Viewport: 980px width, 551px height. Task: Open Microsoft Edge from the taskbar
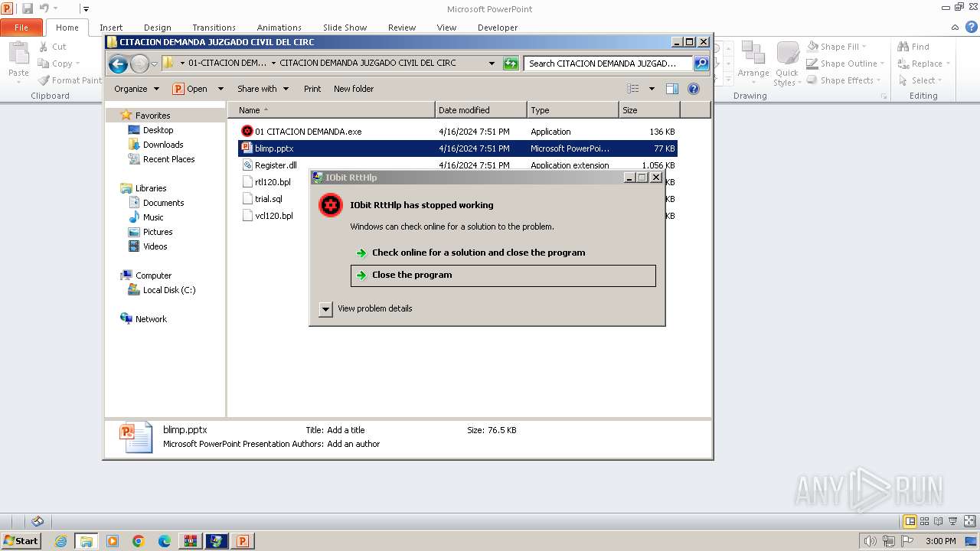click(x=165, y=541)
